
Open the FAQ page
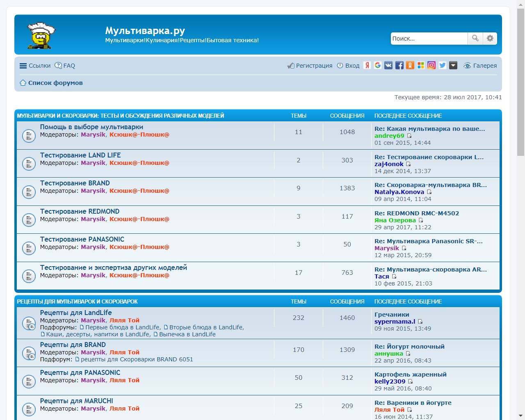[x=65, y=66]
